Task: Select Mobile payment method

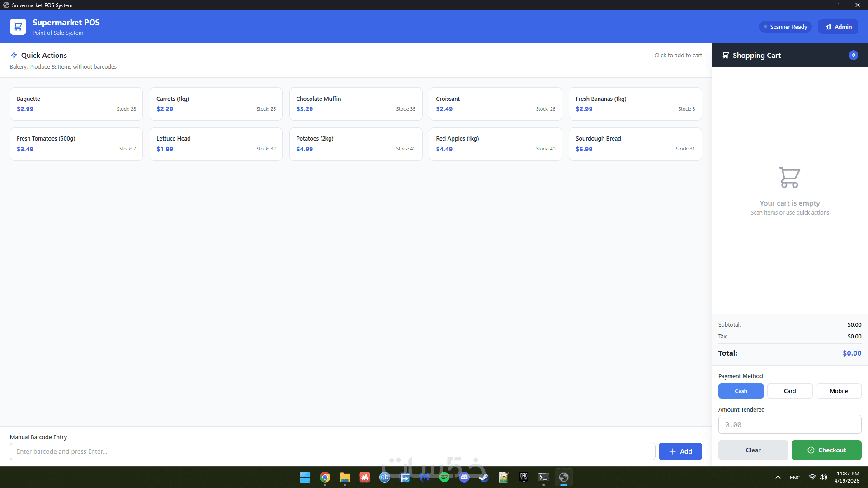Action: 838,391
